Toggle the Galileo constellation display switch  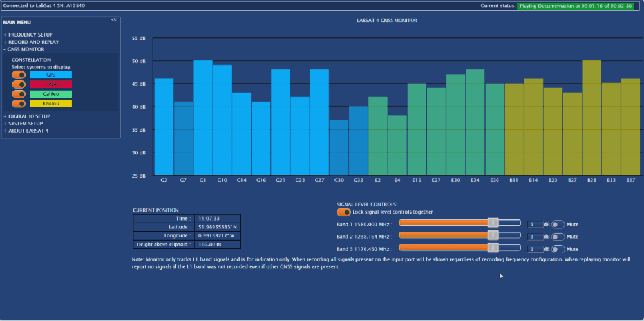click(x=19, y=94)
